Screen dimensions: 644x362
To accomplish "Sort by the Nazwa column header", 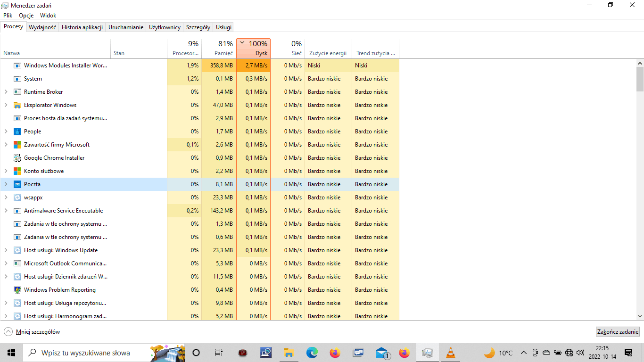I will [x=56, y=49].
